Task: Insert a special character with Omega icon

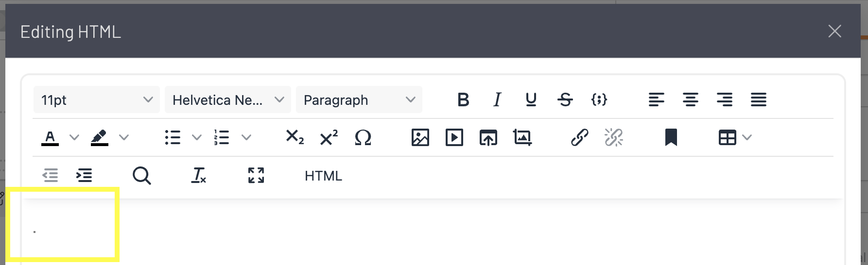Action: click(363, 138)
